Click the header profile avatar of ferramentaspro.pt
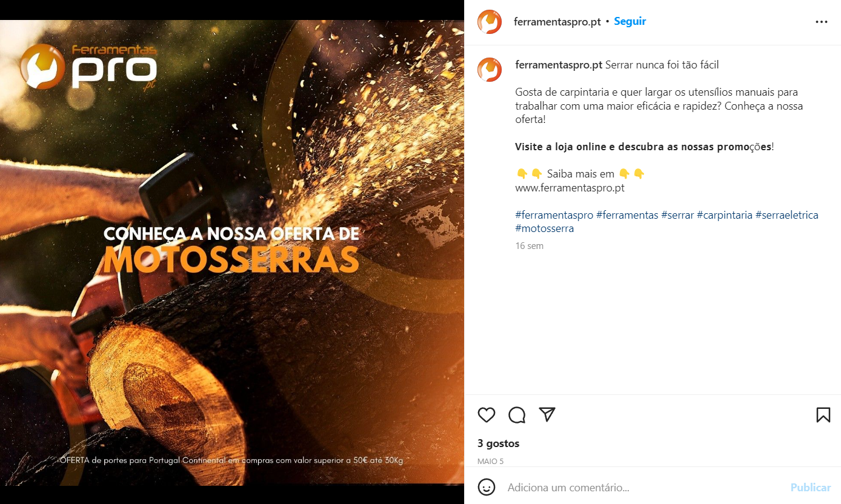 [490, 22]
